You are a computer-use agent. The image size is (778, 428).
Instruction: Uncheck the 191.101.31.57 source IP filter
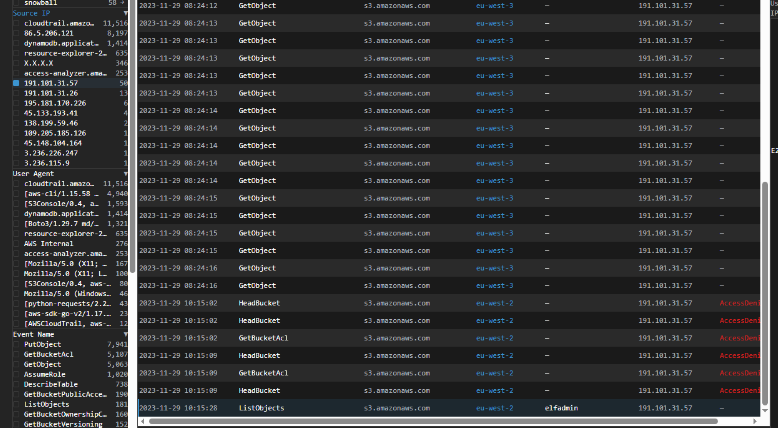coord(16,83)
